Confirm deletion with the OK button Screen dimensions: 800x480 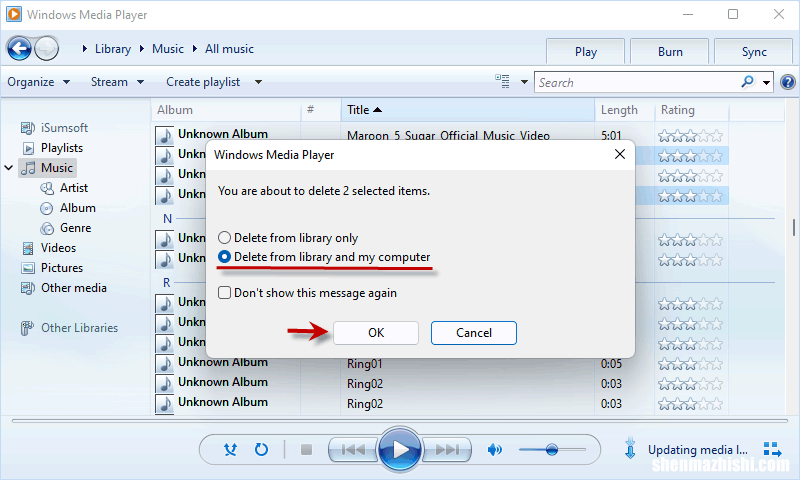click(376, 333)
